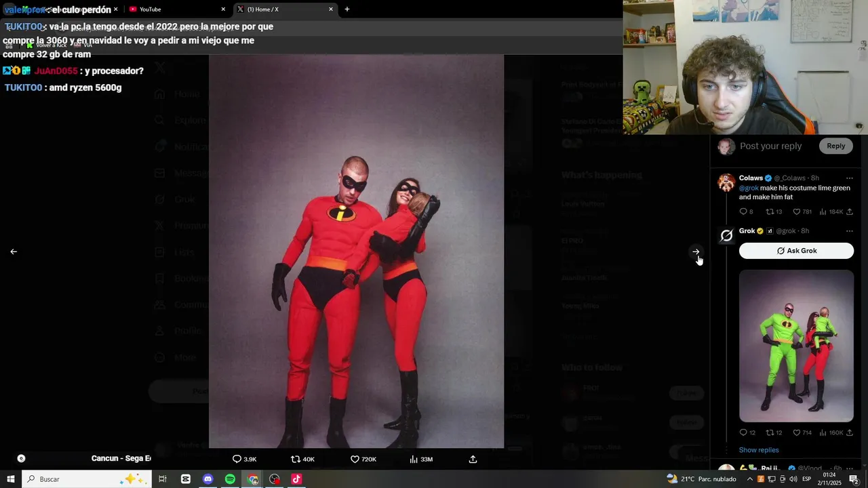The width and height of the screenshot is (868, 488).
Task: Open Task View on the taskbar
Action: click(163, 479)
